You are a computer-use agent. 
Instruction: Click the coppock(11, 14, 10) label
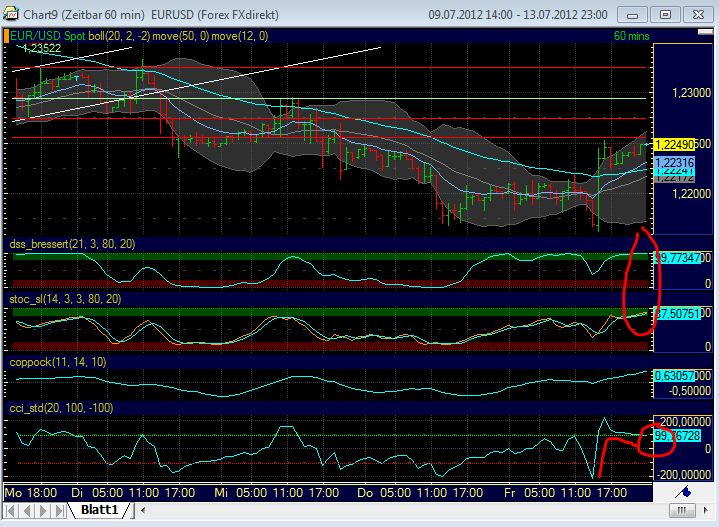pos(58,362)
